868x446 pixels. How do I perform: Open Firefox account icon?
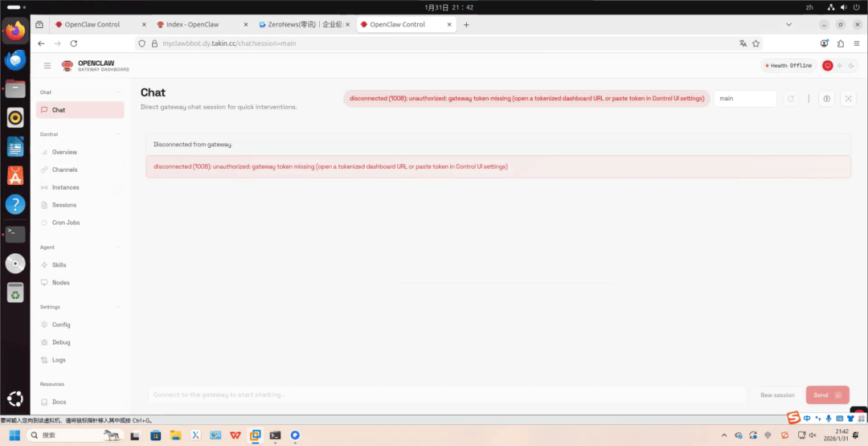825,43
